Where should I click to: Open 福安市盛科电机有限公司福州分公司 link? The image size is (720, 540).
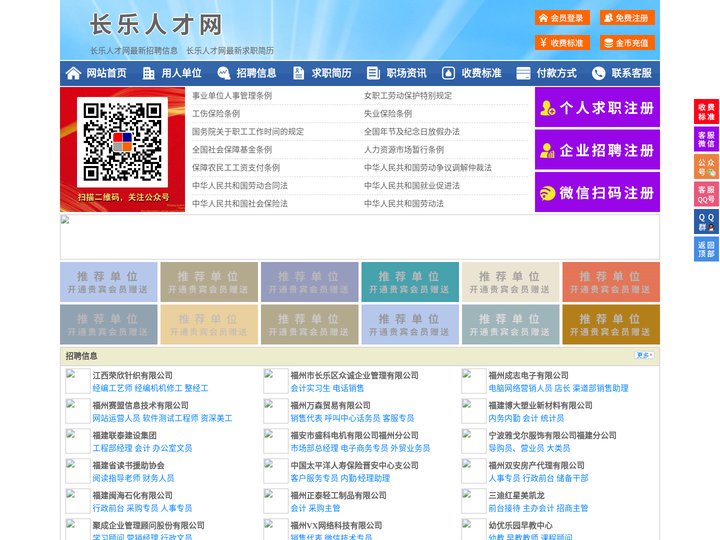354,435
